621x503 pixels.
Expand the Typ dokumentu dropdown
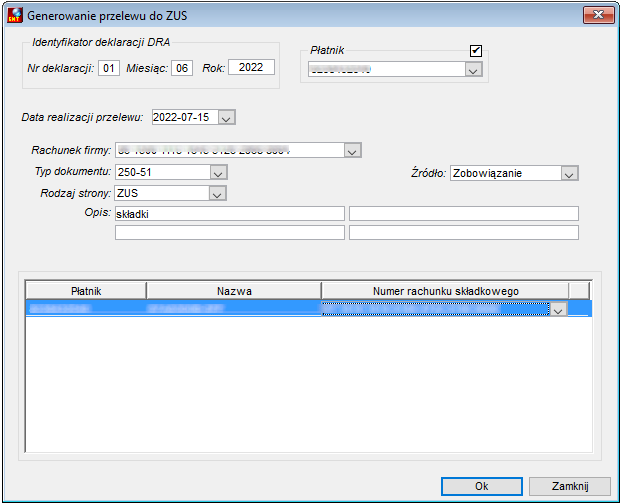point(218,172)
